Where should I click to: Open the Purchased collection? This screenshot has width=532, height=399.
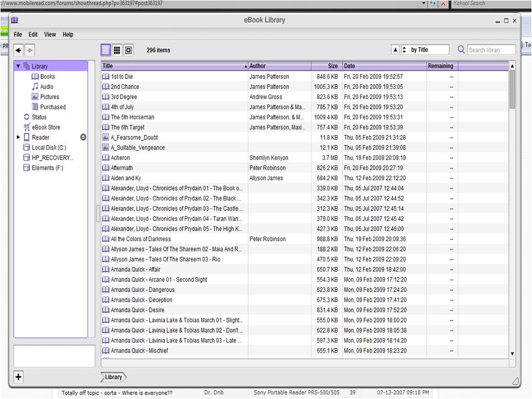point(53,107)
